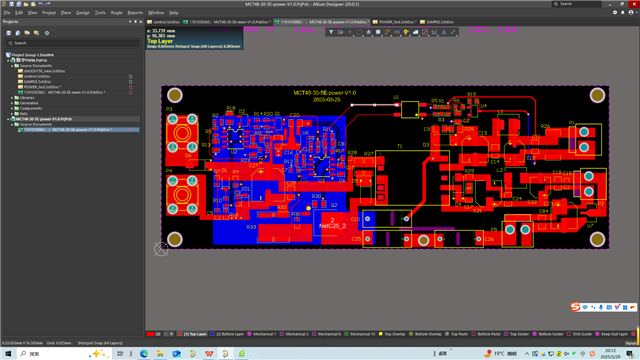
Task: Expand the Components folder in project tree
Action: tap(12, 109)
